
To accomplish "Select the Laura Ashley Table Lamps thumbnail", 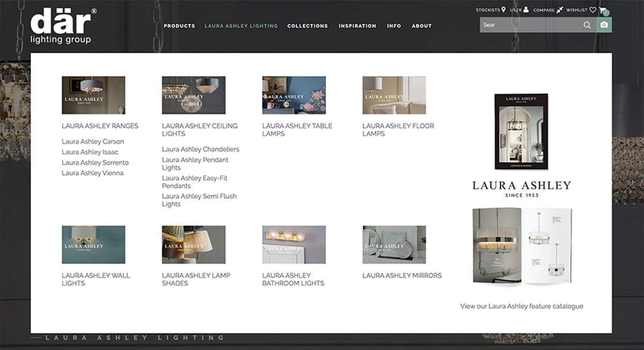I will (294, 95).
